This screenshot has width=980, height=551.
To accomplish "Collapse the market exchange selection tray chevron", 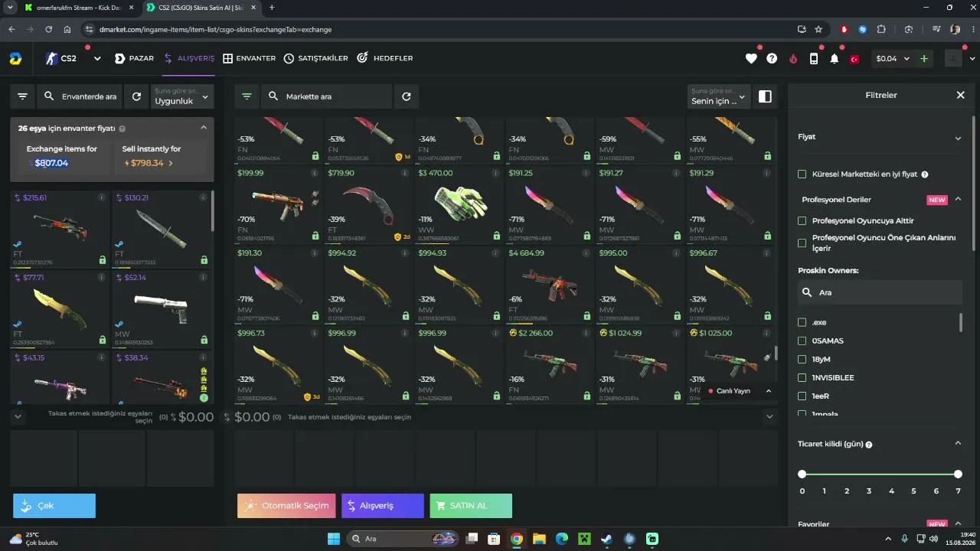I will 770,417.
